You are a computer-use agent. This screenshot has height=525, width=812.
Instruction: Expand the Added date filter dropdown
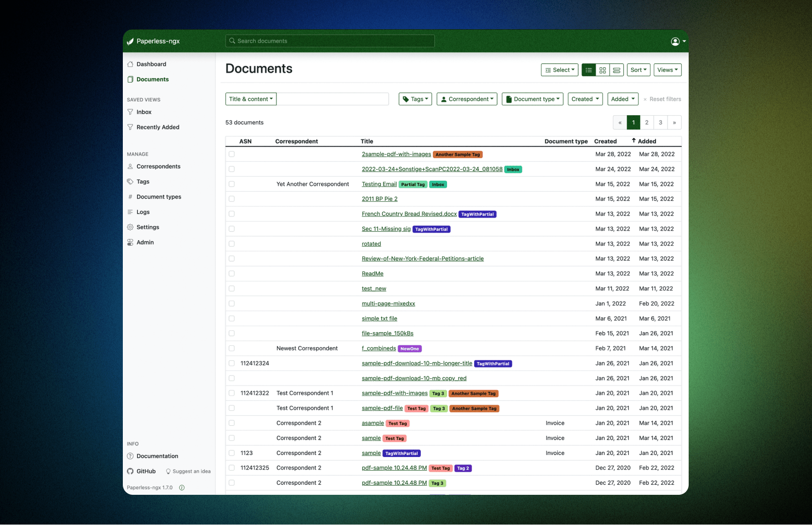[x=623, y=99]
